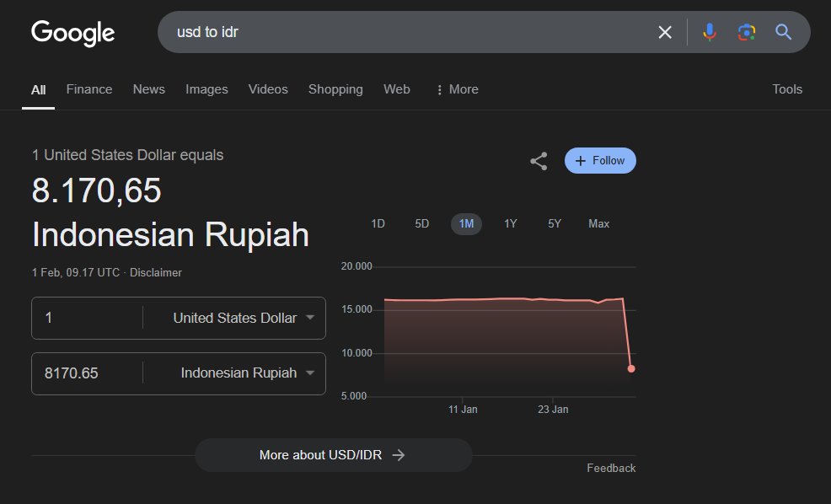This screenshot has width=831, height=504.
Task: Open More about USD/IDR
Action: [334, 455]
